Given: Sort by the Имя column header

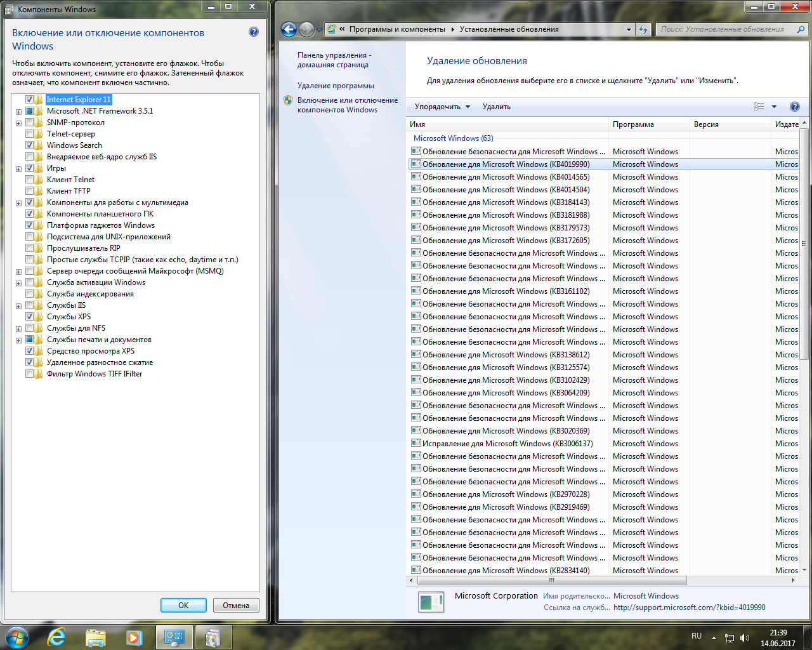Looking at the screenshot, I should 507,124.
